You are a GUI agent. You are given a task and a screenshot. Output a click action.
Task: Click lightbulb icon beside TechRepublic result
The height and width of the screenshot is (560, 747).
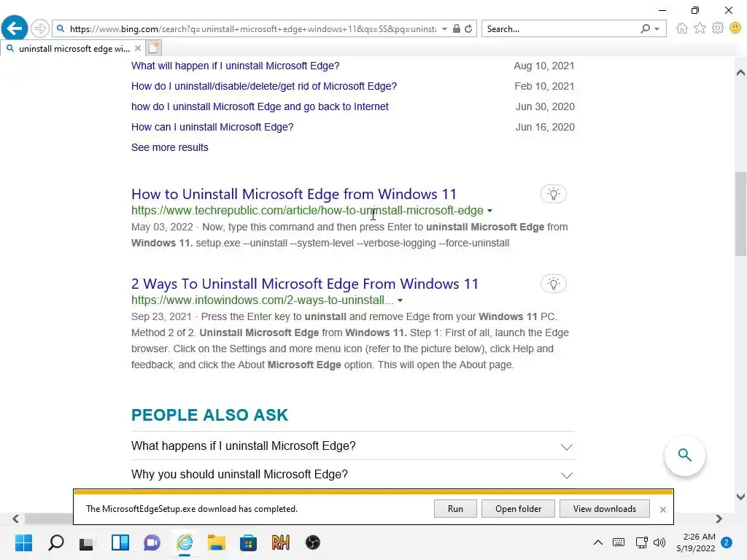pyautogui.click(x=553, y=194)
